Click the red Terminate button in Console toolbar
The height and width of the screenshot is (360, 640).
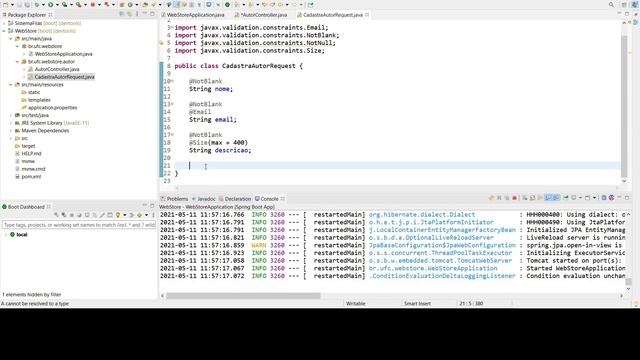click(x=514, y=198)
